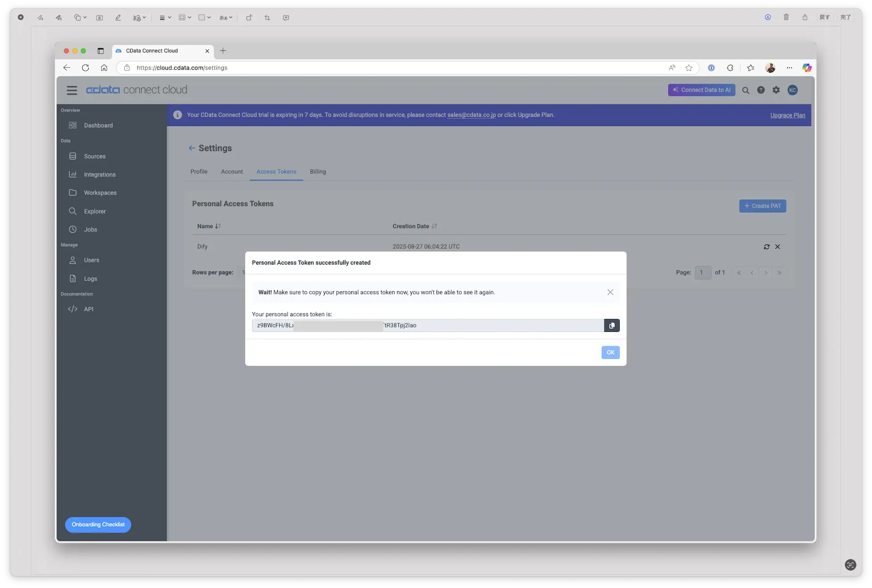872x588 pixels.
Task: Click OK in the token dialog
Action: point(610,352)
